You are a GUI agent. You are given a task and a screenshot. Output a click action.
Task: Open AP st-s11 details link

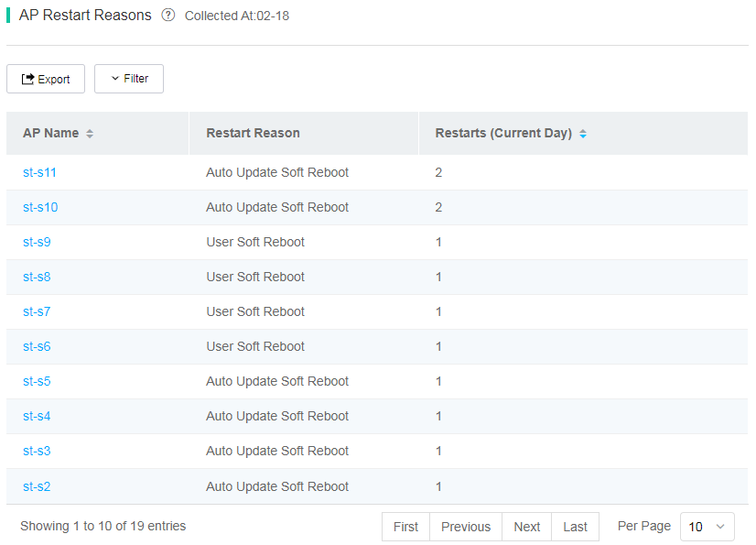pyautogui.click(x=39, y=172)
